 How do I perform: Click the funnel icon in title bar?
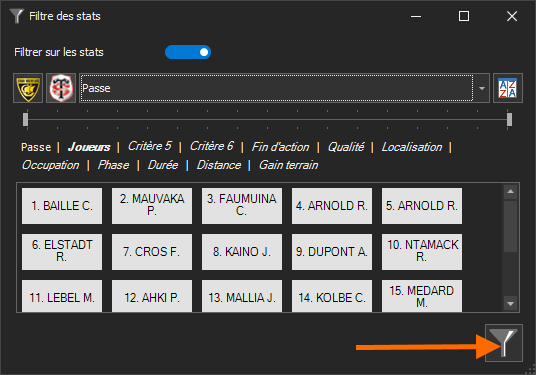(x=16, y=16)
